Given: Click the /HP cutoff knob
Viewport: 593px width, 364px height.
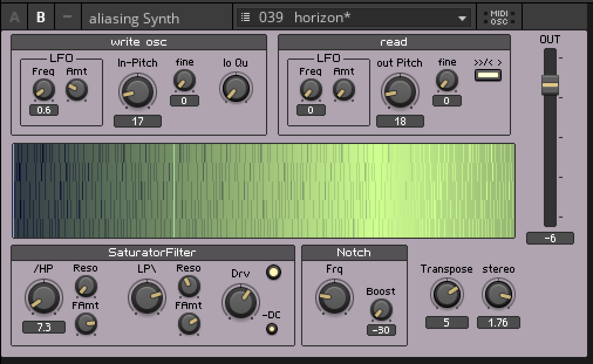Looking at the screenshot, I should [x=43, y=297].
